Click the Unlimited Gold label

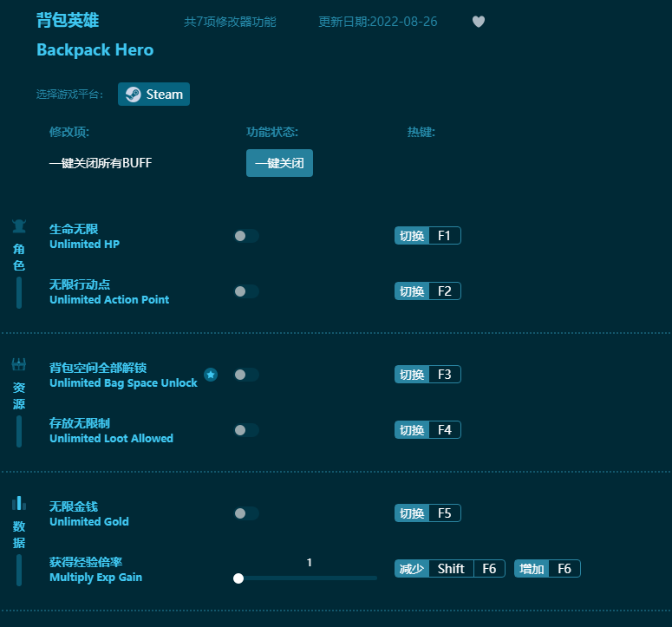89,521
